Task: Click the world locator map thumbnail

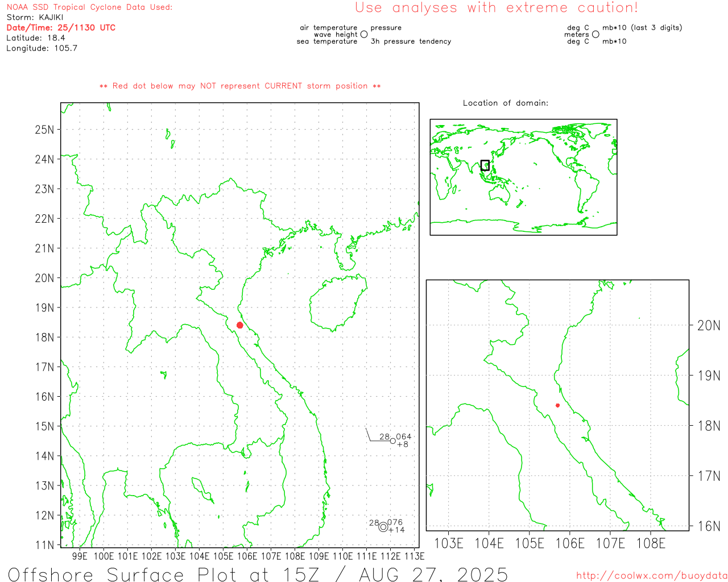Action: coord(523,177)
